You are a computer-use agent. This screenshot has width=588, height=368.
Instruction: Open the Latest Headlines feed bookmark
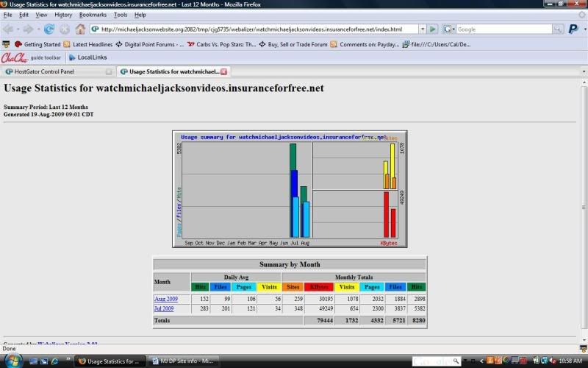tap(88, 44)
